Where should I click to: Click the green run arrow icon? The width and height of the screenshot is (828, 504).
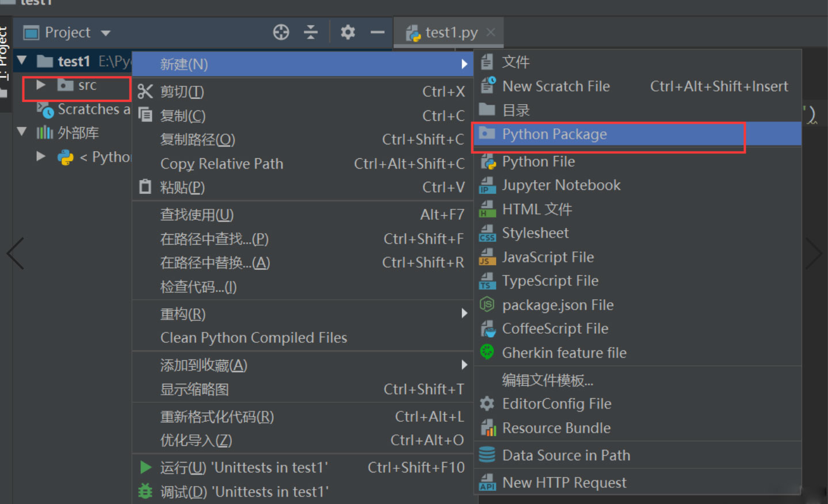146,467
